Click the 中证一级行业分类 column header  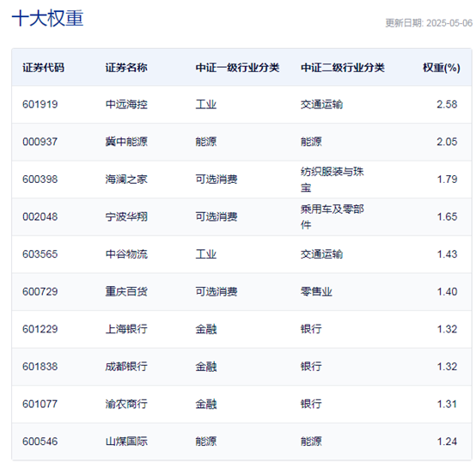[x=237, y=67]
